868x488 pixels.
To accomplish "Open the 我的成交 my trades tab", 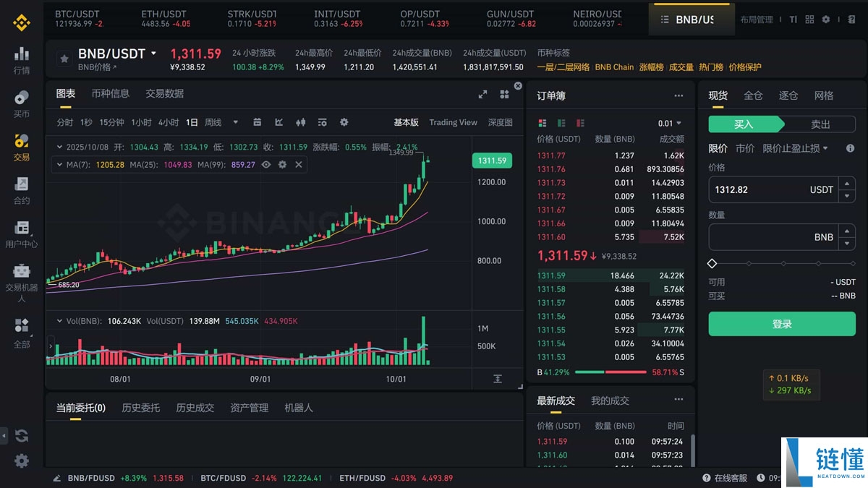I will pos(610,401).
